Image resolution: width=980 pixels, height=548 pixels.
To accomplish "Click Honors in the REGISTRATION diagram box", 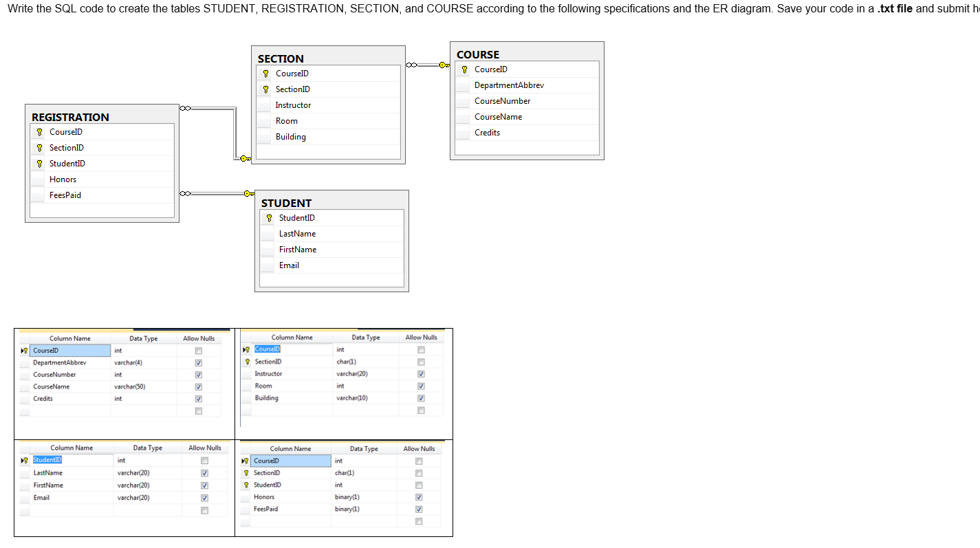I will (x=63, y=179).
